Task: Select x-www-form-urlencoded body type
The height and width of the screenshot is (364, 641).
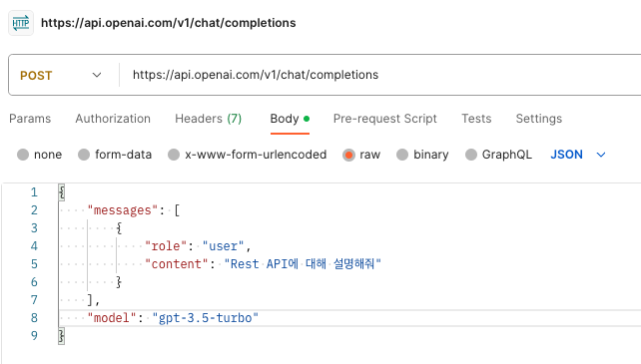Action: (174, 155)
